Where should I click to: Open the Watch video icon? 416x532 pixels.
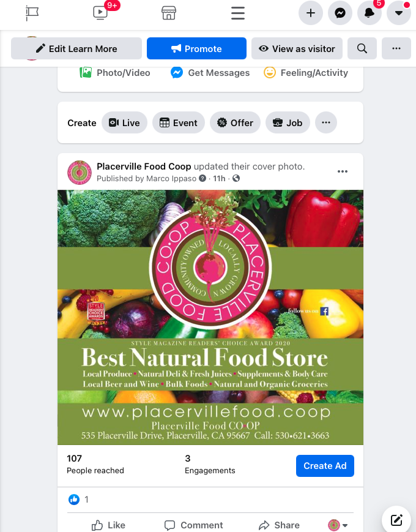tap(100, 13)
